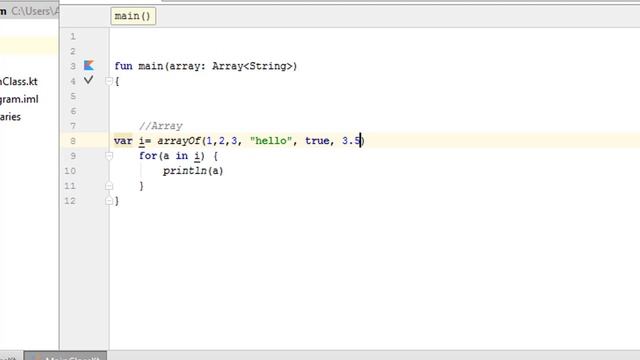Click the fold end marker on line 12
640x360 pixels.
tap(109, 201)
